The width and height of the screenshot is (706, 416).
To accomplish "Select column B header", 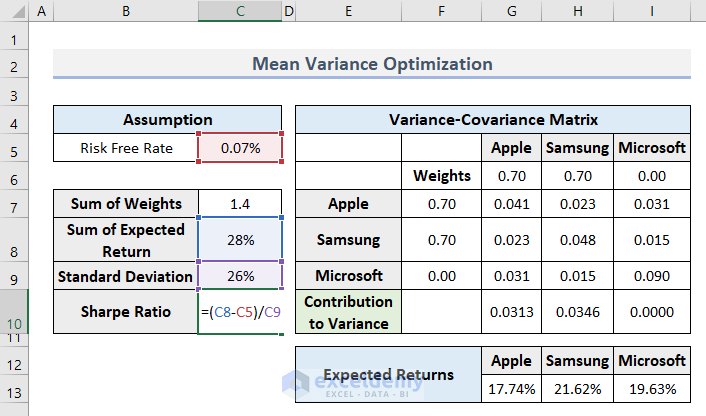I will (125, 11).
